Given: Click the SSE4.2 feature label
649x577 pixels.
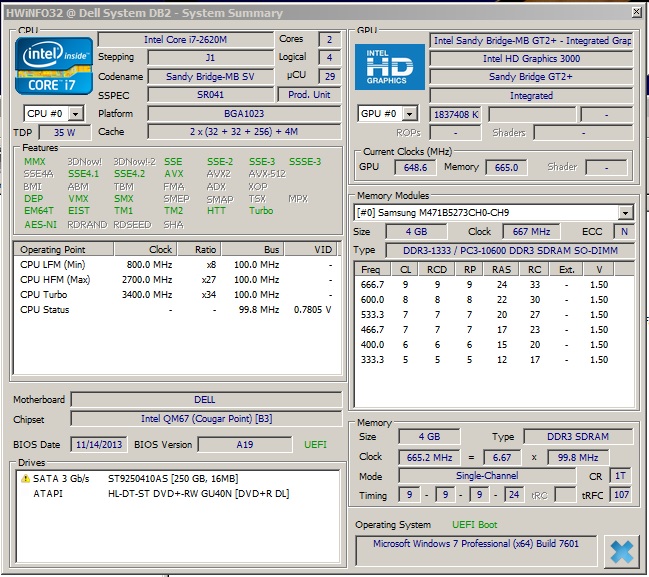Looking at the screenshot, I should (x=129, y=174).
